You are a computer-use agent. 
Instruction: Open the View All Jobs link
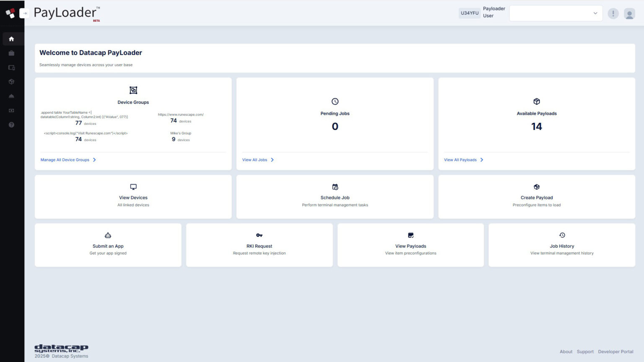(254, 160)
